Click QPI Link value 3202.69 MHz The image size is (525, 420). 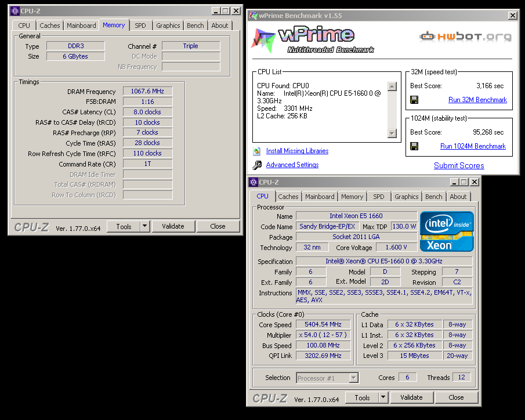(x=323, y=356)
